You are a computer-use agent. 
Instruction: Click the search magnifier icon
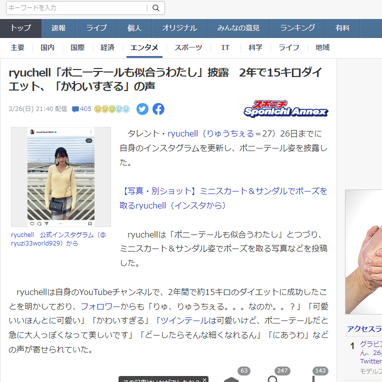[x=156, y=8]
